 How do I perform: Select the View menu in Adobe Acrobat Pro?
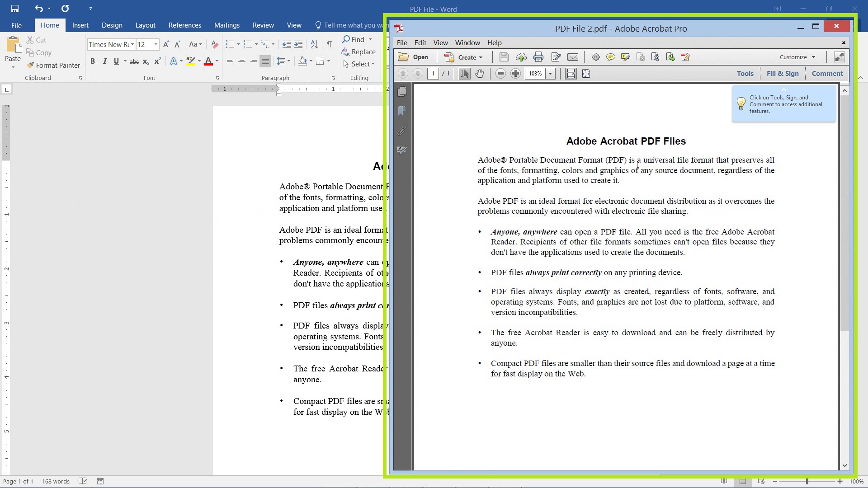click(440, 42)
